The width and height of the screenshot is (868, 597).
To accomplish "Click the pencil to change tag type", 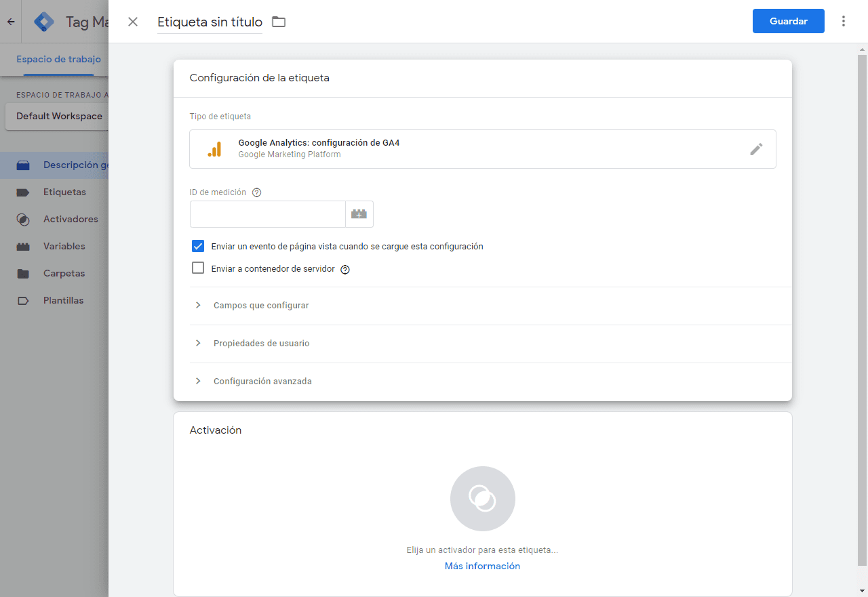I will click(756, 149).
